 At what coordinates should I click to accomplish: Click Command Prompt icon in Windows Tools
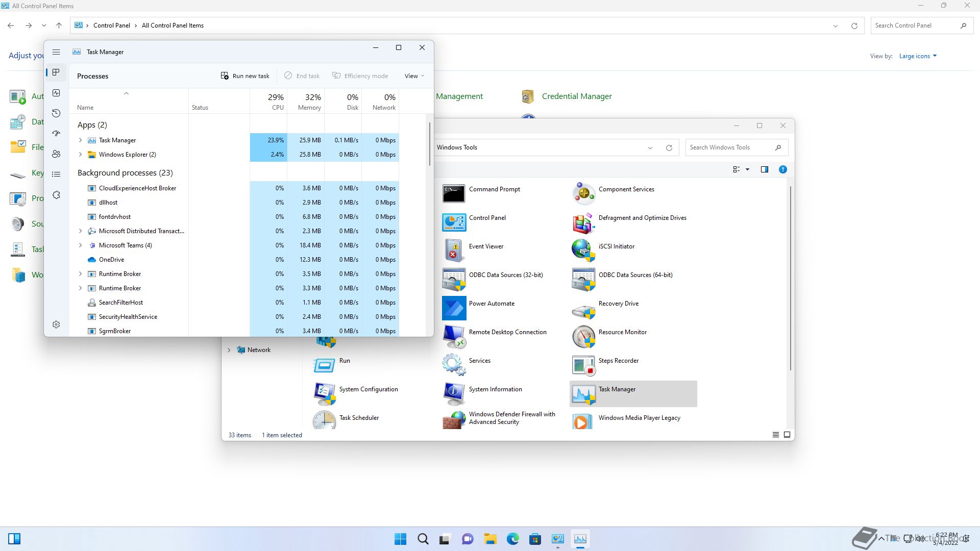(453, 193)
